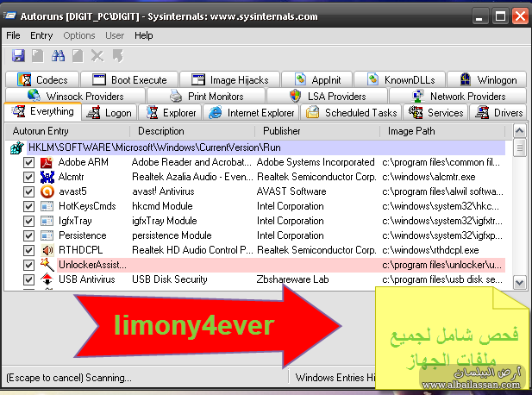532x395 pixels.
Task: Click the Publisher column header
Action: tap(317, 131)
